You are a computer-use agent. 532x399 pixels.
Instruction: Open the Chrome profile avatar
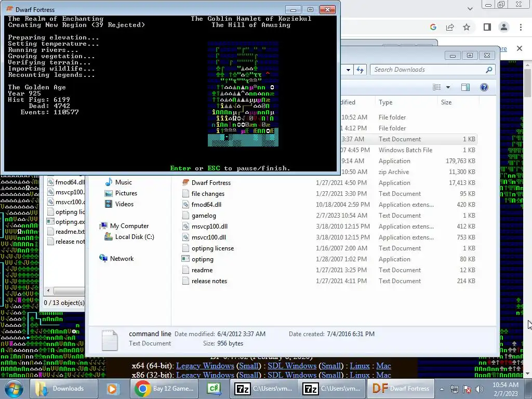click(x=504, y=27)
